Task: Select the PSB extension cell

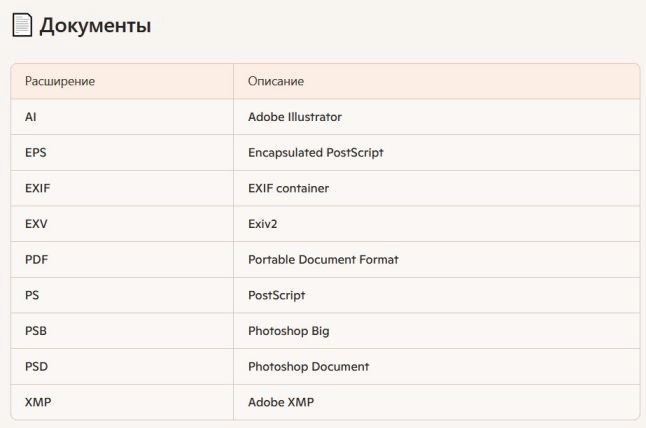Action: (x=36, y=331)
